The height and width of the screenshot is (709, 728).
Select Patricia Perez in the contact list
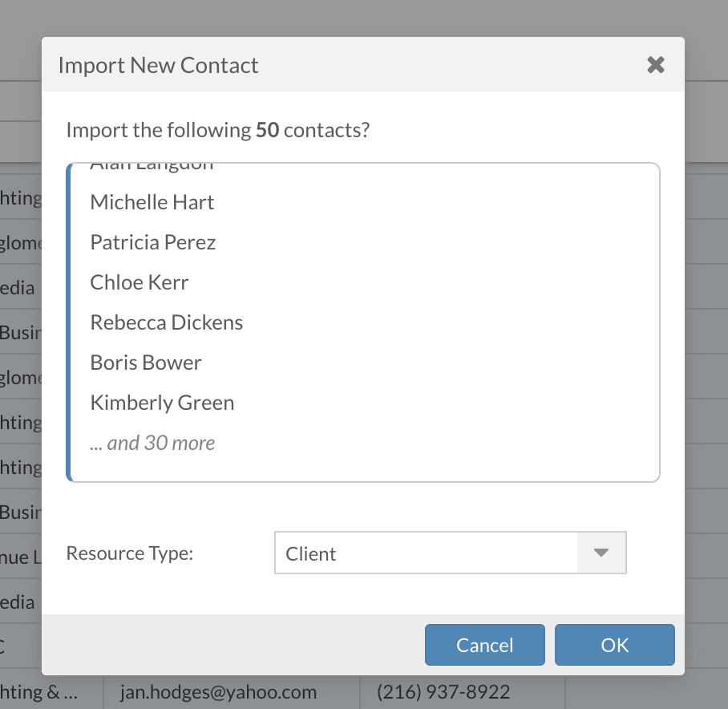[x=153, y=242]
